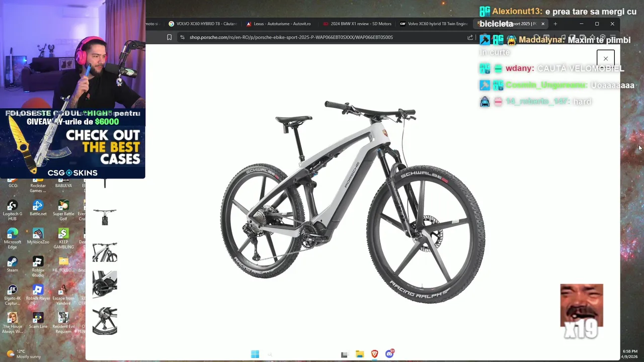Open The House Always Wins desktop icon

pyautogui.click(x=13, y=323)
